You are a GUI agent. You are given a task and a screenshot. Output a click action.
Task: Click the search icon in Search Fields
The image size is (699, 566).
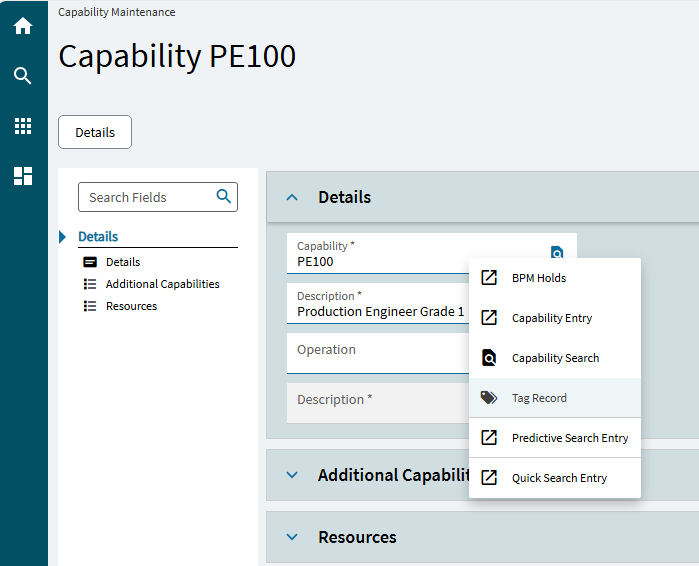pyautogui.click(x=224, y=197)
